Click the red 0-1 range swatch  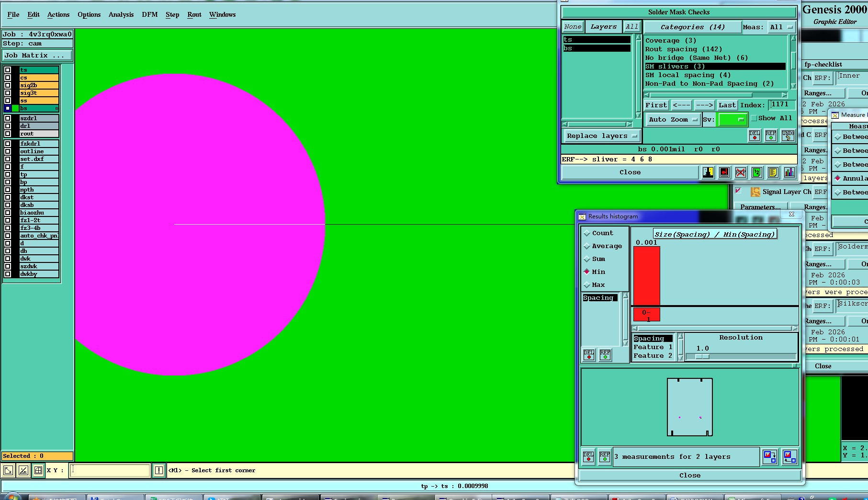[x=647, y=315]
